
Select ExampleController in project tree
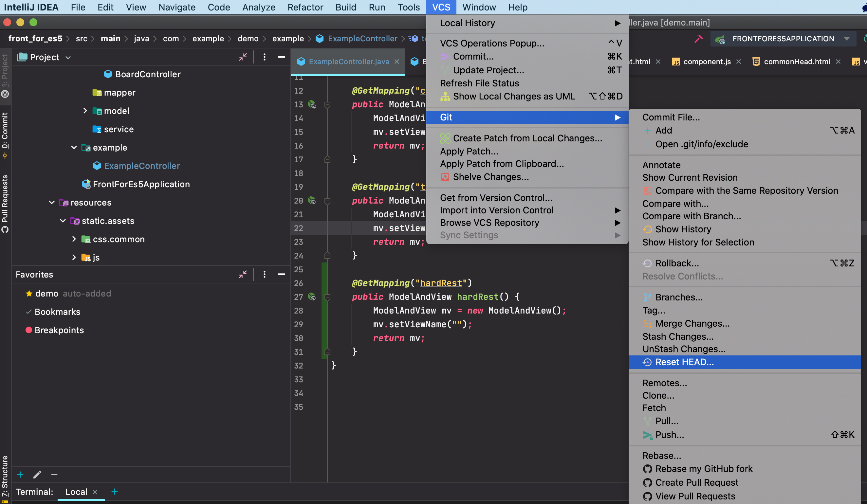[141, 166]
